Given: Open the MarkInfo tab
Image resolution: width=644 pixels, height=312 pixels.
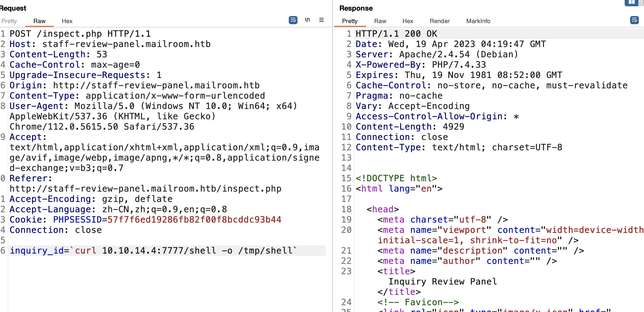Looking at the screenshot, I should point(478,21).
